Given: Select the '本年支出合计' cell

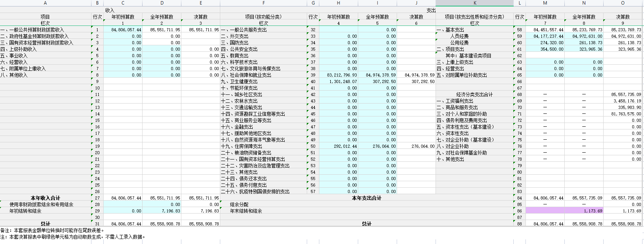Looking at the screenshot, I should [366, 198].
